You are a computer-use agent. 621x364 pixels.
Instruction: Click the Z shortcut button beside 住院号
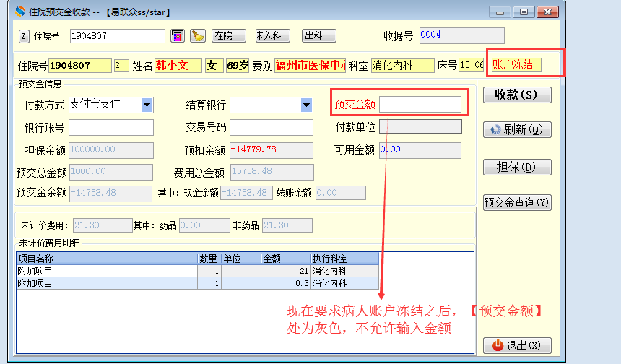pos(24,36)
